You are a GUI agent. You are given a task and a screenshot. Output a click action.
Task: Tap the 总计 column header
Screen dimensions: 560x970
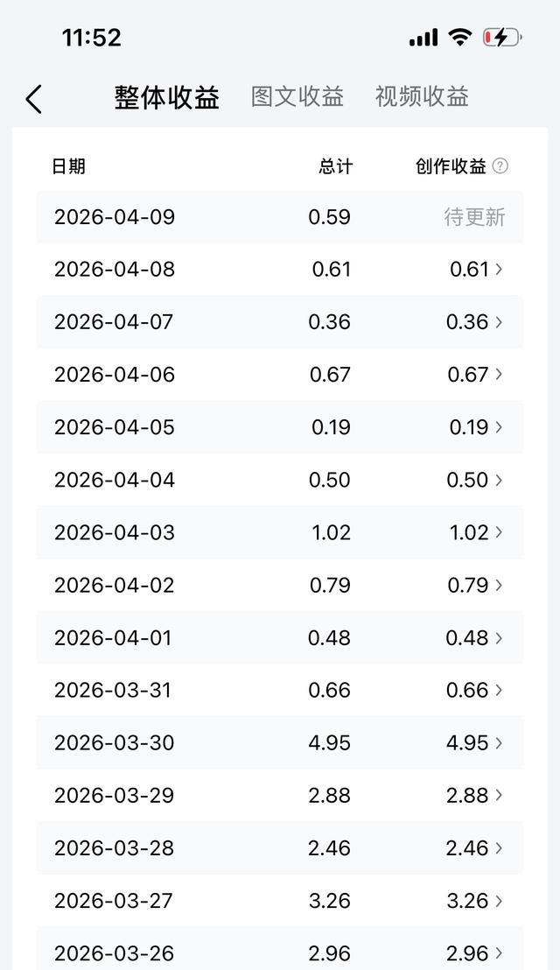coord(336,166)
